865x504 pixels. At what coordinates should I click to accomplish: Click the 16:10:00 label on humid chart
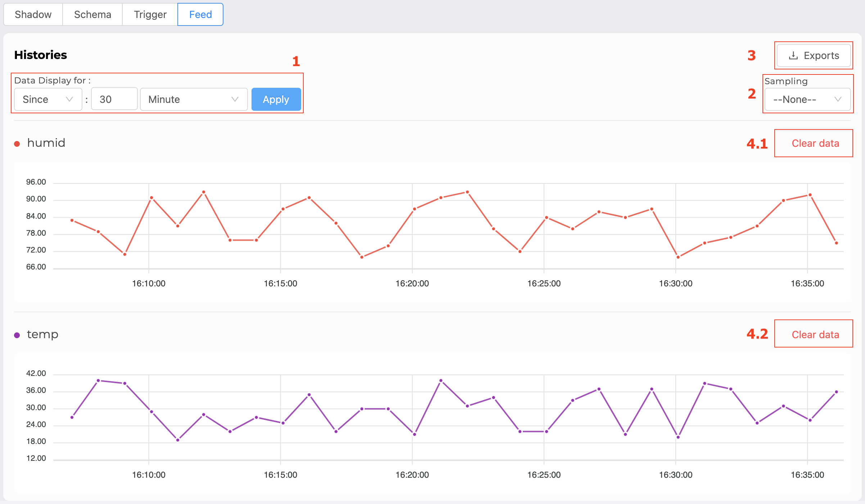(x=149, y=283)
